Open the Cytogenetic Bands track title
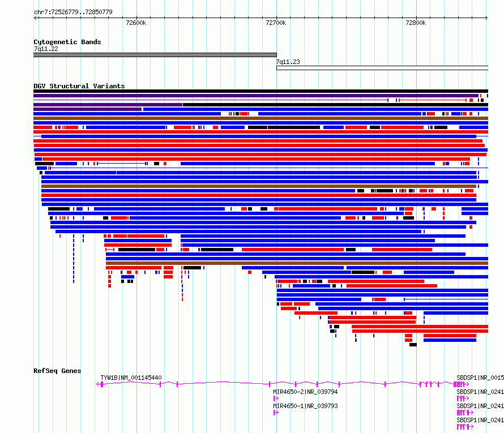 click(67, 42)
